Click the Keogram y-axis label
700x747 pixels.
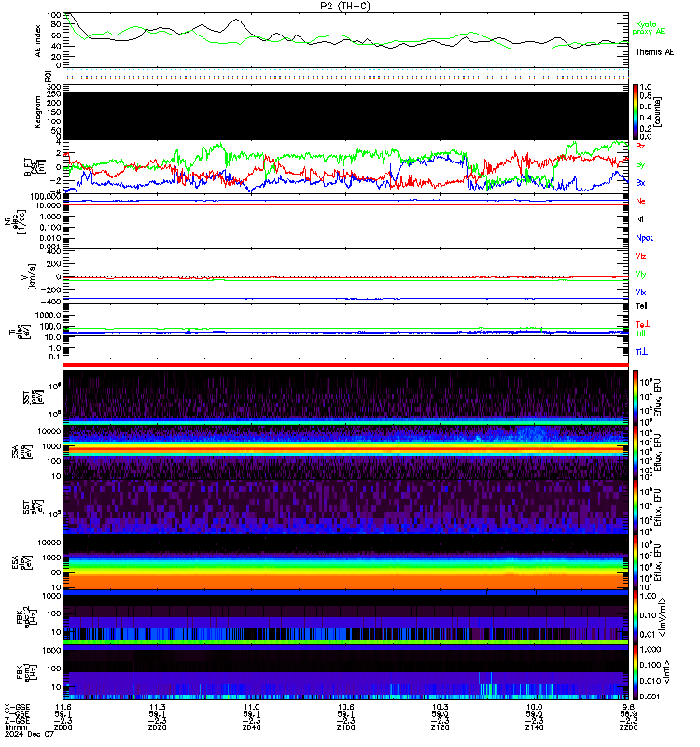pos(37,112)
